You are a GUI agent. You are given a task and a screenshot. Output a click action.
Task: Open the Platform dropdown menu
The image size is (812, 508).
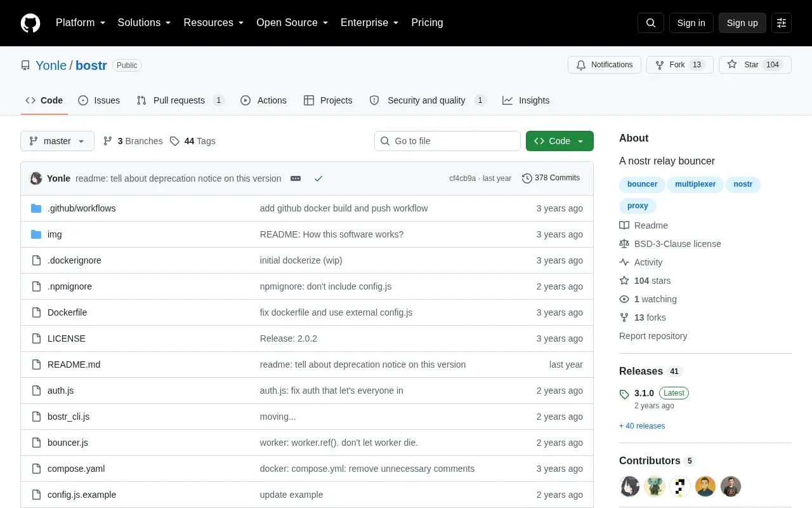click(81, 23)
